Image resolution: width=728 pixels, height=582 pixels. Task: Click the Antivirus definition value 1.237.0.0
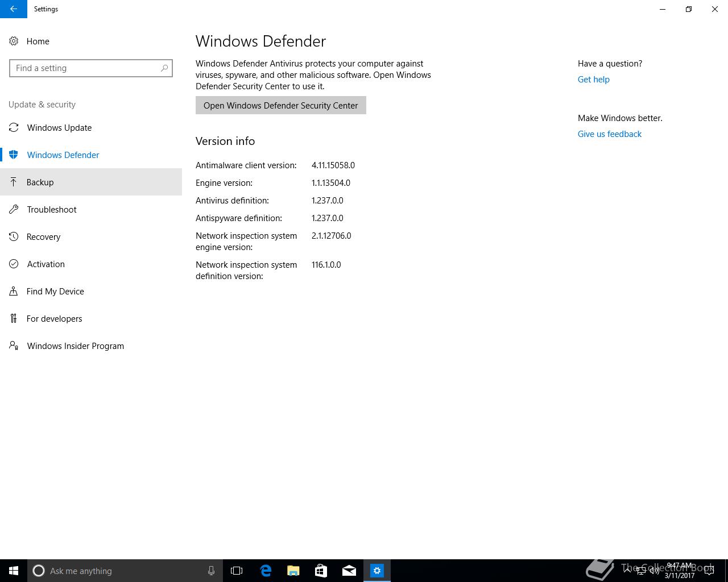click(328, 201)
